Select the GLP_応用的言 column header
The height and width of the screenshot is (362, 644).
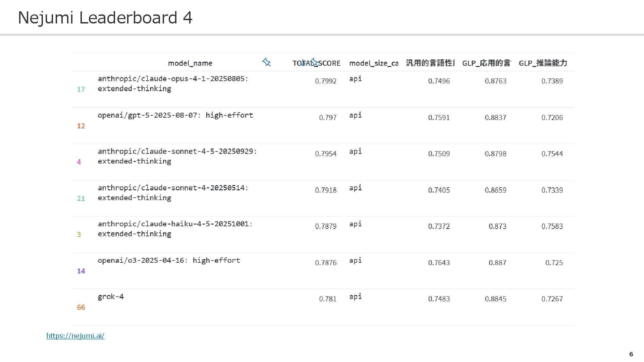pyautogui.click(x=486, y=63)
